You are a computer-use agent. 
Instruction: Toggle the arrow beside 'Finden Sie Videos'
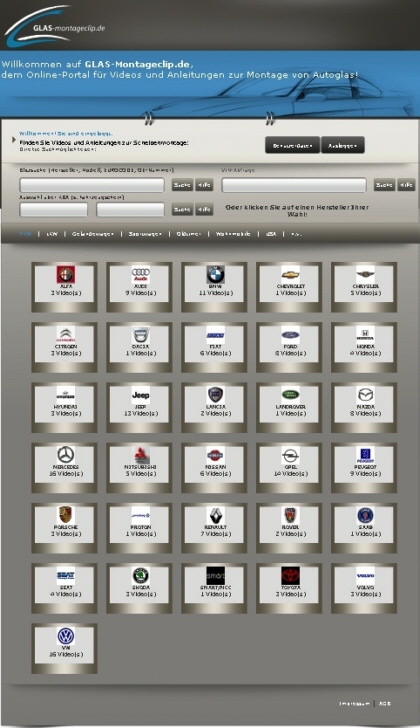click(x=14, y=139)
